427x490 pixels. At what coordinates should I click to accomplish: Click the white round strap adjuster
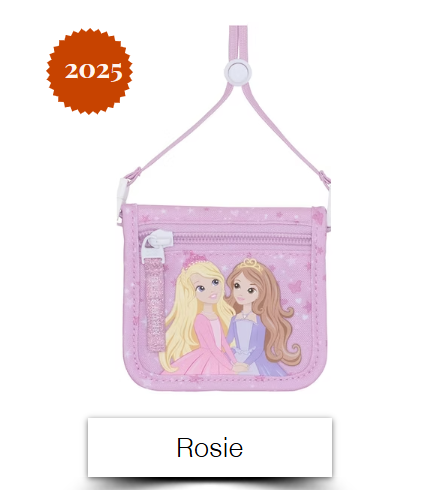(238, 72)
